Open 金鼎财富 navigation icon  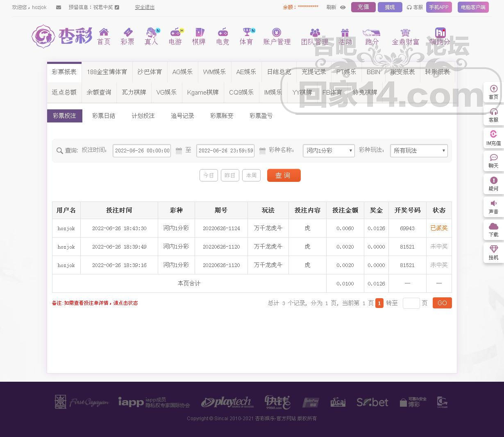tap(405, 36)
